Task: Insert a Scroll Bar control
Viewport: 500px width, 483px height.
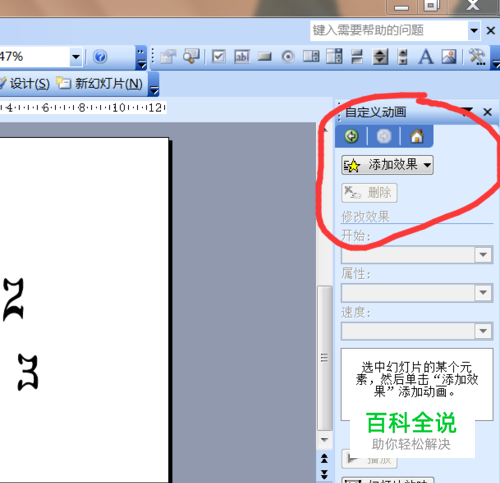Action: pyautogui.click(x=403, y=57)
